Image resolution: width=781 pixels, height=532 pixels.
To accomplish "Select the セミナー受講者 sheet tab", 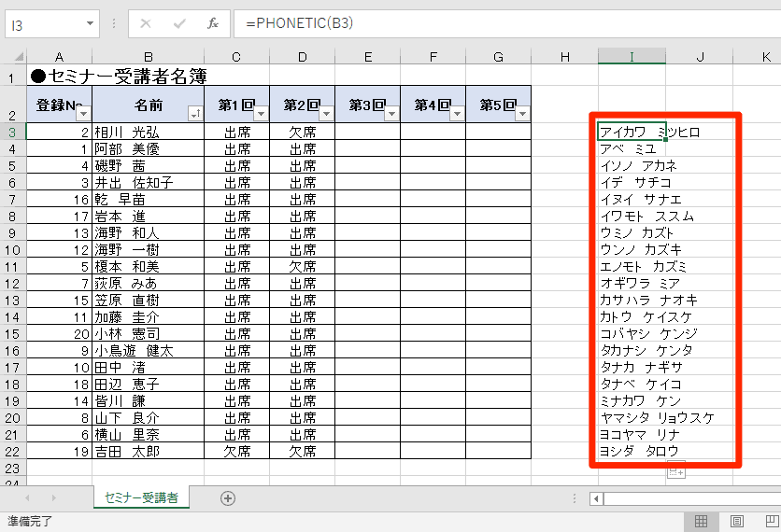I will 142,498.
